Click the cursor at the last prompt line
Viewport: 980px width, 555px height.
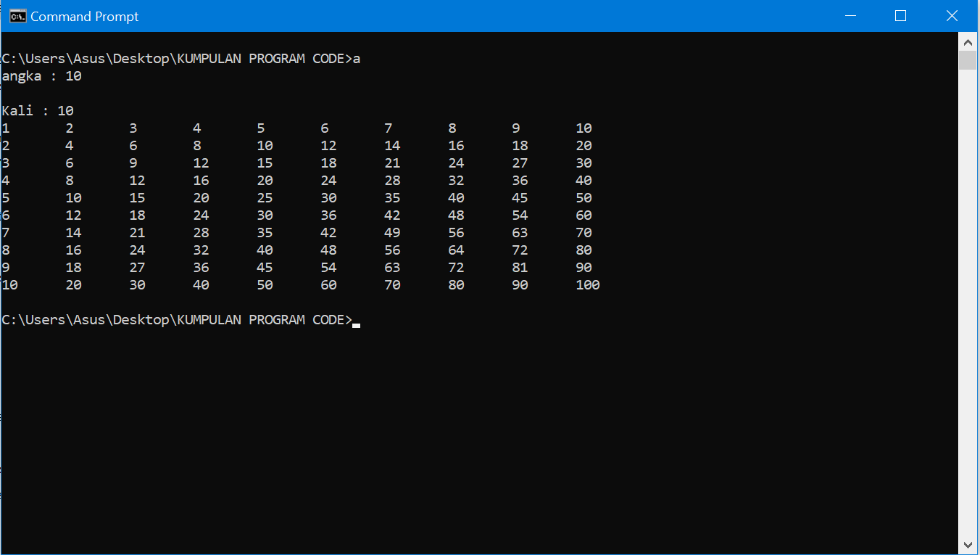click(356, 324)
